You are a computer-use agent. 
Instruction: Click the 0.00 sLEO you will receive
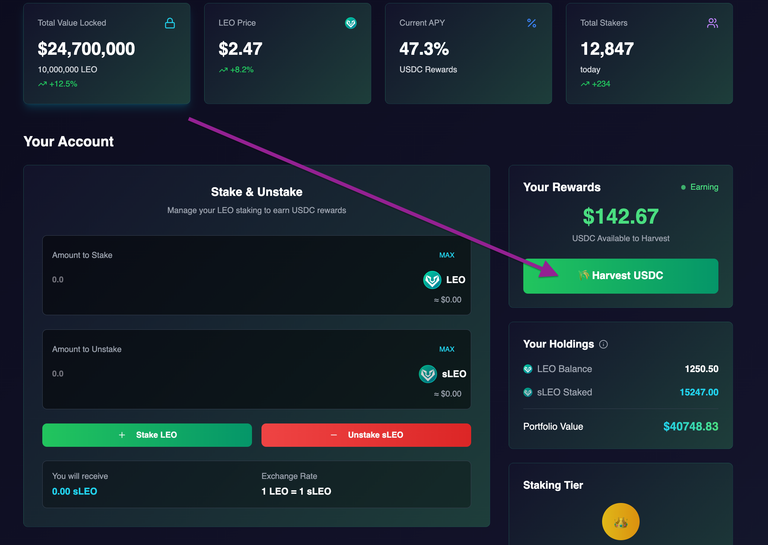coord(74,491)
